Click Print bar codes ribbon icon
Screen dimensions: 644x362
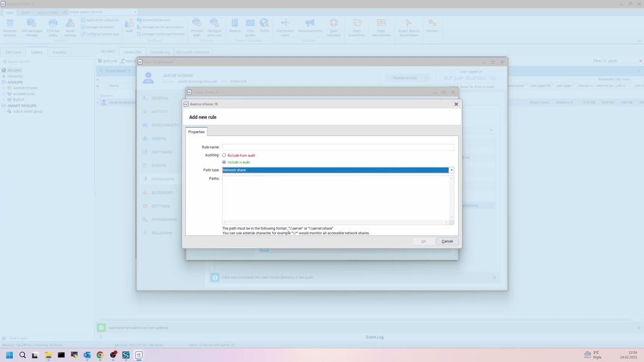click(x=53, y=28)
